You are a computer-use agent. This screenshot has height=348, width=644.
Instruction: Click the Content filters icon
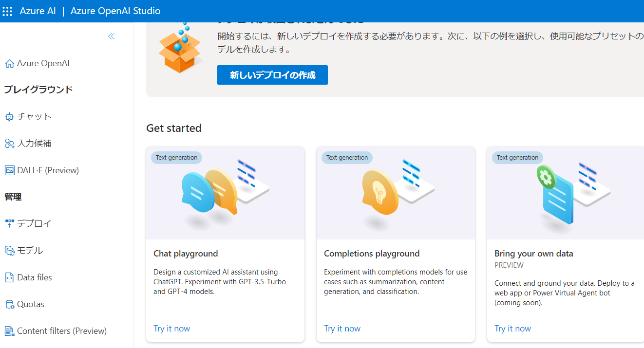pyautogui.click(x=9, y=331)
